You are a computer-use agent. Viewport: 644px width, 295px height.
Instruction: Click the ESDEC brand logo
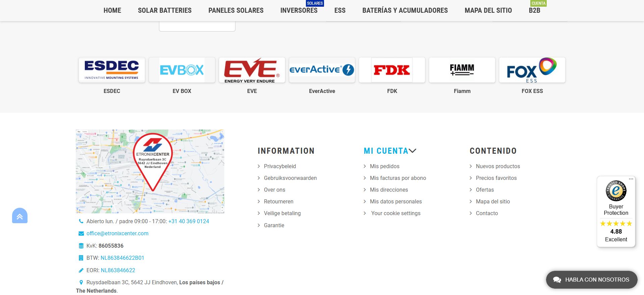112,70
